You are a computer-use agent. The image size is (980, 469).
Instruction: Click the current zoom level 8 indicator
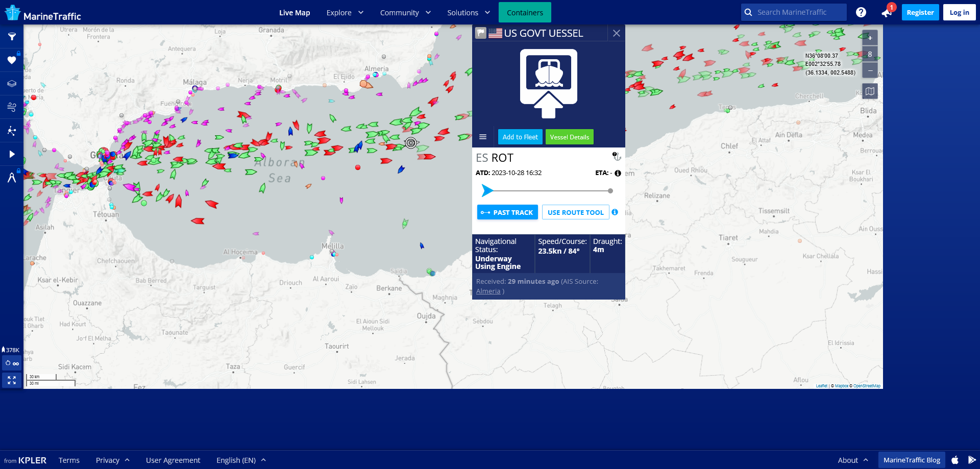(x=870, y=54)
